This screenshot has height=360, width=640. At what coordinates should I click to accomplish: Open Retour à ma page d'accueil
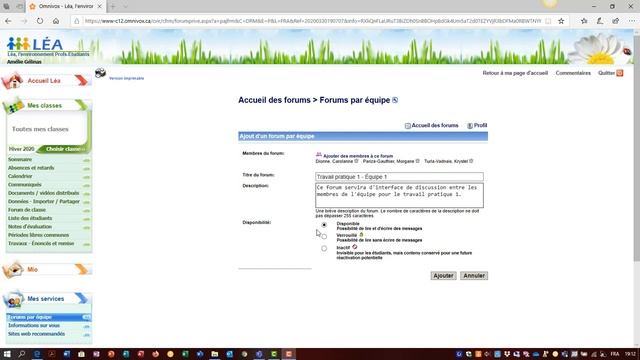coord(515,73)
